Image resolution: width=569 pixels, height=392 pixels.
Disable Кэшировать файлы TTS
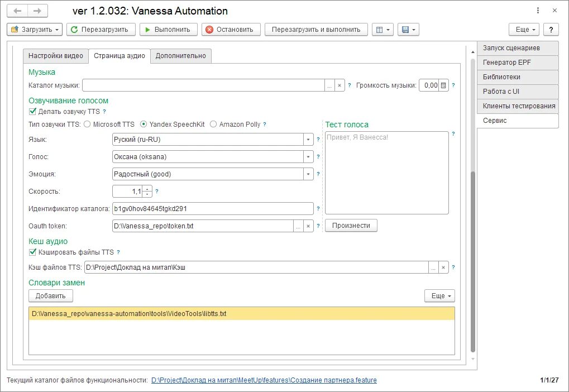32,252
